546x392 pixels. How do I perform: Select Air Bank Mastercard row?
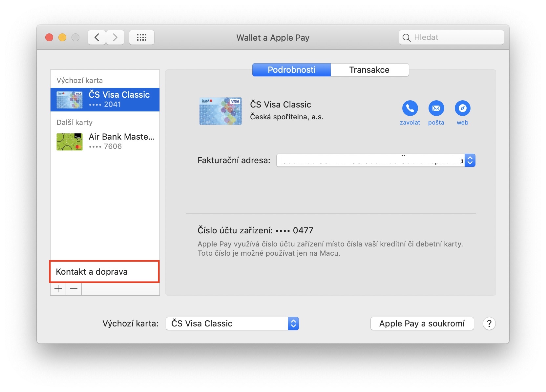105,142
